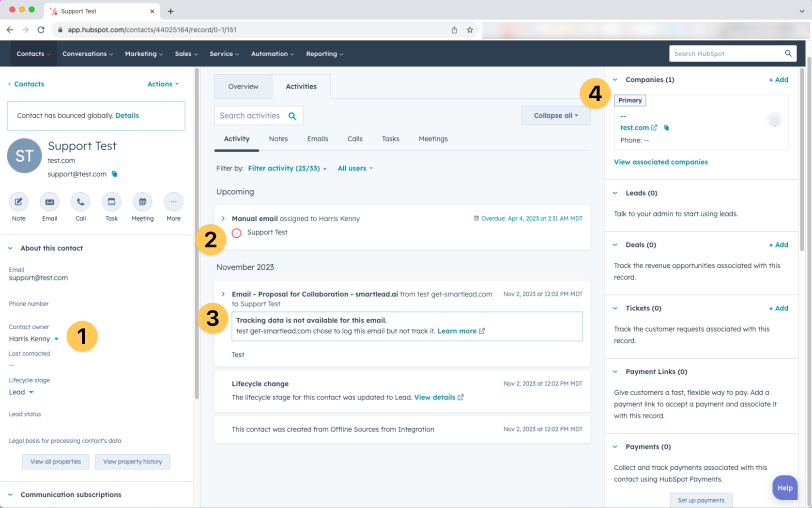Select the Notes activity tab
The height and width of the screenshot is (508, 812).
278,139
